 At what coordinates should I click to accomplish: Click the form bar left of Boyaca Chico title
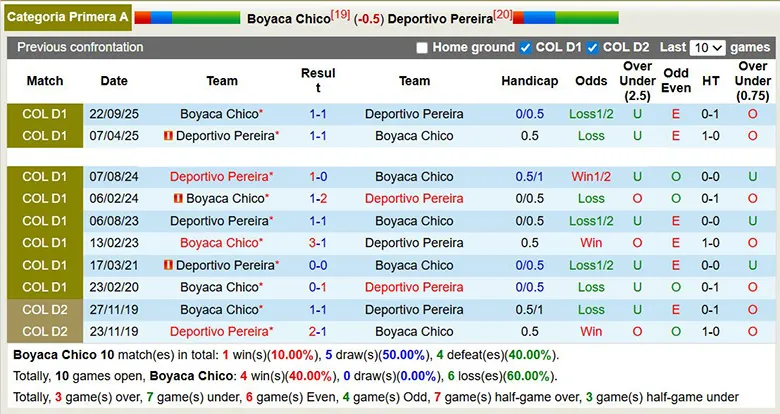tap(187, 18)
